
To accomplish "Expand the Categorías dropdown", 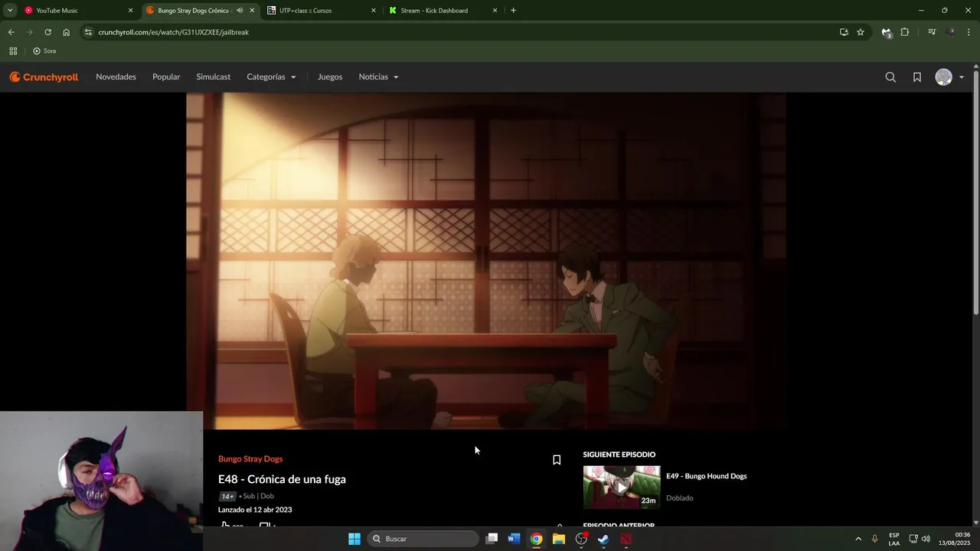I will point(271,77).
